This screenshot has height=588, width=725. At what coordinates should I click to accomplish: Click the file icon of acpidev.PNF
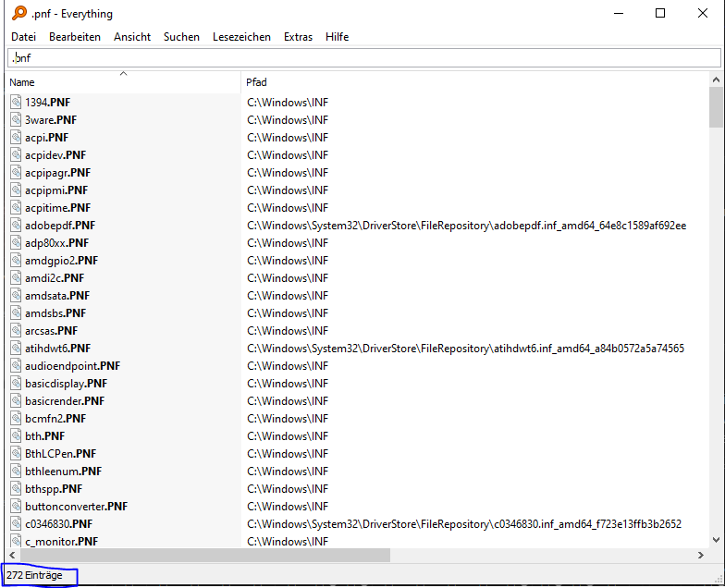pyautogui.click(x=17, y=154)
